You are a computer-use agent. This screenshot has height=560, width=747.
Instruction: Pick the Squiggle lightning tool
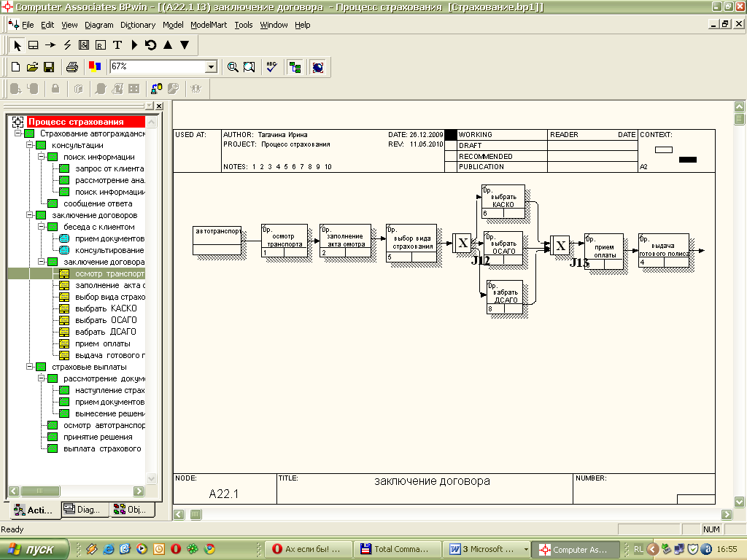coord(67,45)
